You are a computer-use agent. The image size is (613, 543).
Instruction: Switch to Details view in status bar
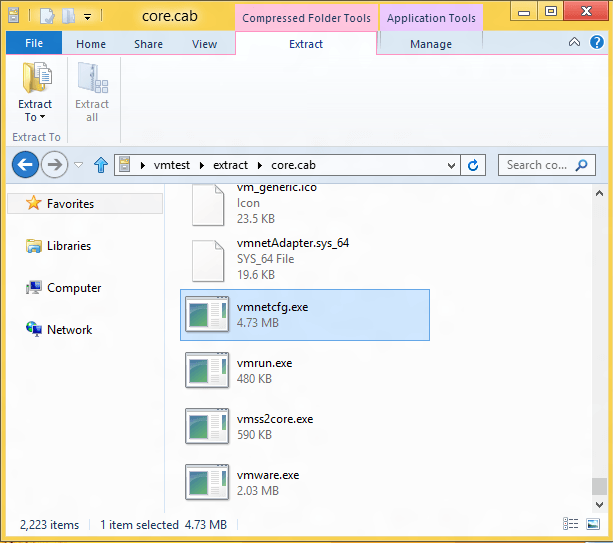click(570, 524)
